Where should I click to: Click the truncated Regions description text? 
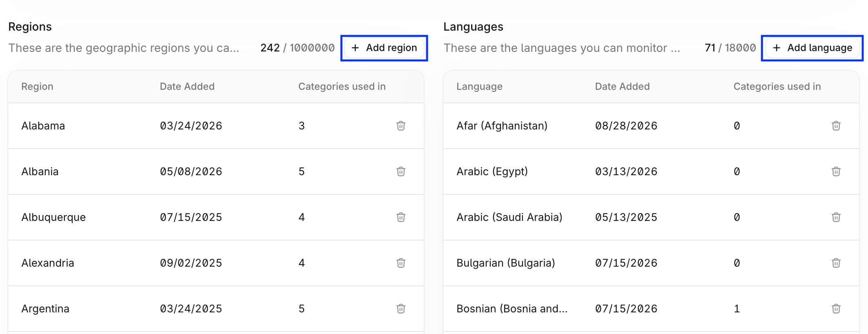(x=124, y=48)
